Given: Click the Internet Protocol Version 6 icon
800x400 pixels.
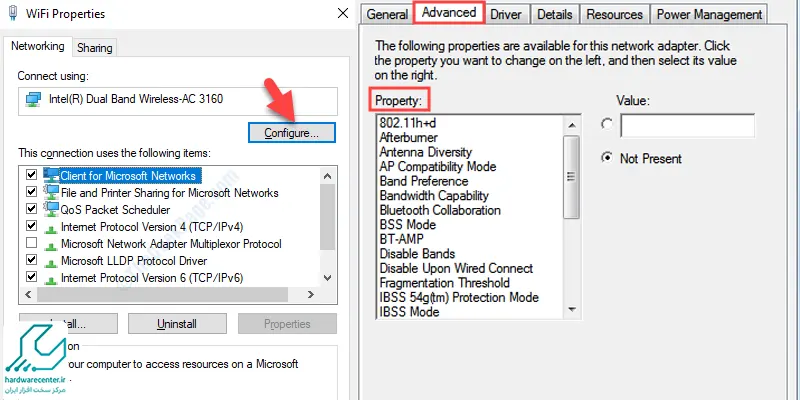Looking at the screenshot, I should (x=50, y=280).
